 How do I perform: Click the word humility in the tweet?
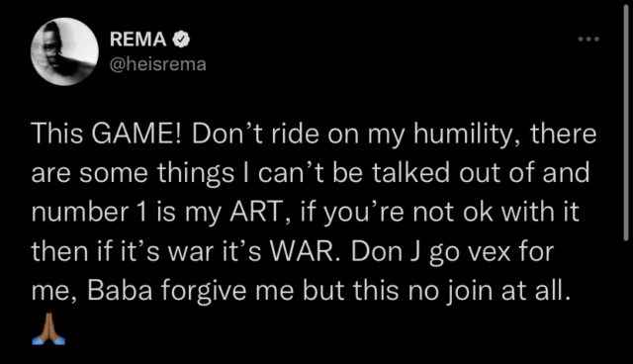coord(462,135)
